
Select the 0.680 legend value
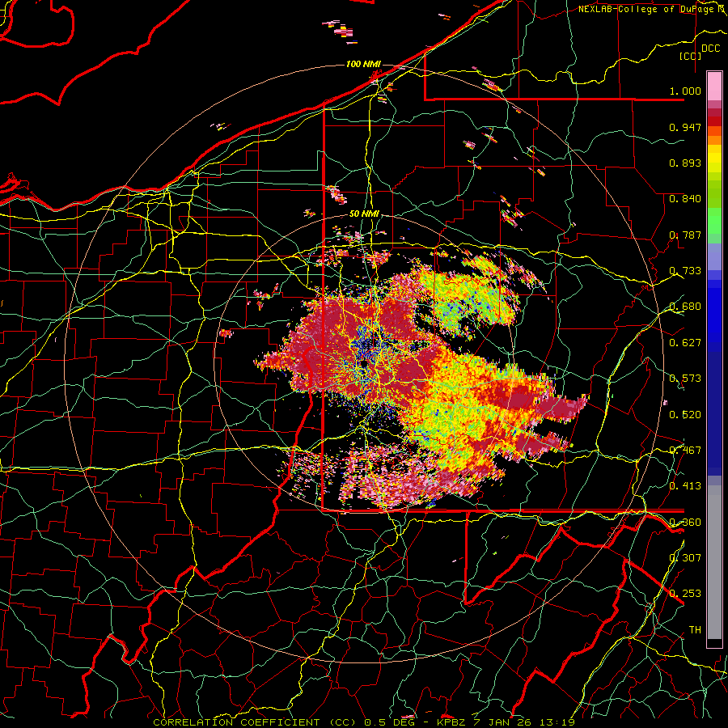point(685,307)
